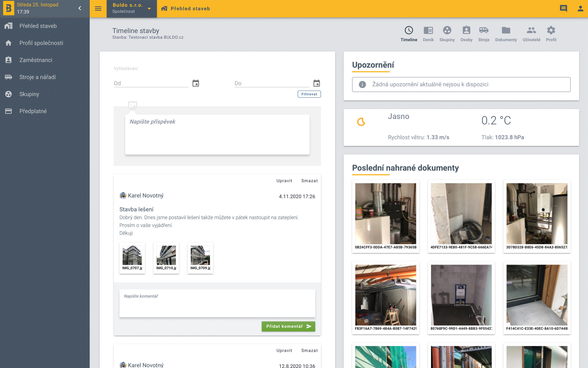Switch to the Uživatelé tab
Image resolution: width=588 pixels, height=368 pixels.
(531, 34)
